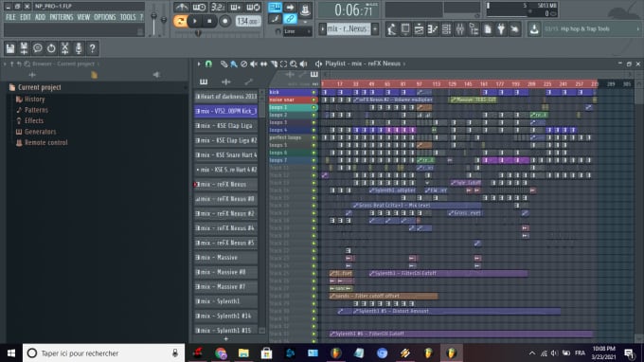The width and height of the screenshot is (644, 362).
Task: Toggle wait for input to start
Action: click(199, 7)
